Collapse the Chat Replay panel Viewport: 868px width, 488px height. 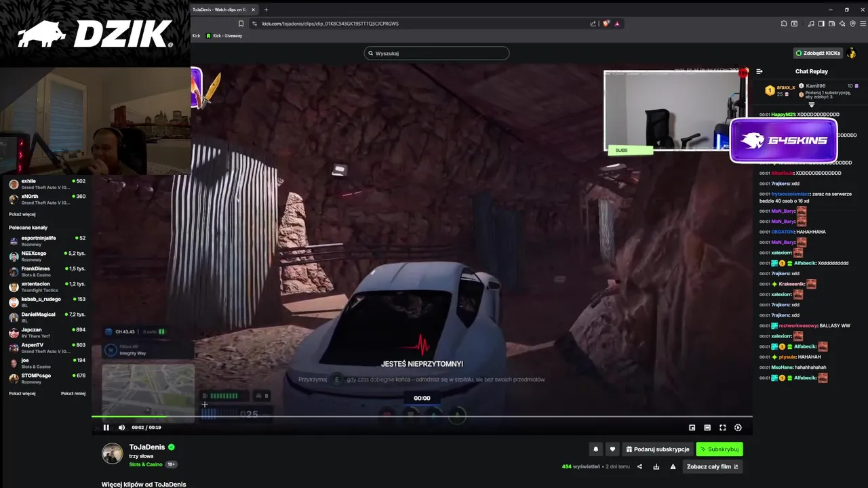pyautogui.click(x=759, y=71)
